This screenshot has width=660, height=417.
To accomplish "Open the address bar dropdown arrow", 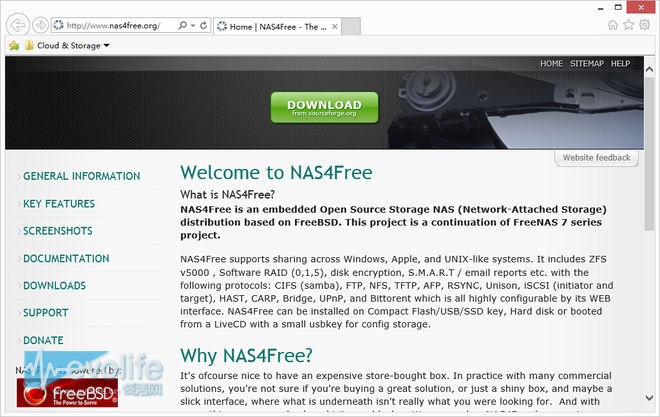I will pyautogui.click(x=192, y=26).
